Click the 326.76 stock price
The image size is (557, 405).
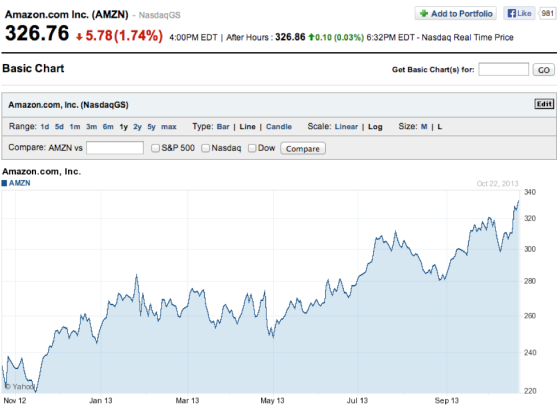37,33
